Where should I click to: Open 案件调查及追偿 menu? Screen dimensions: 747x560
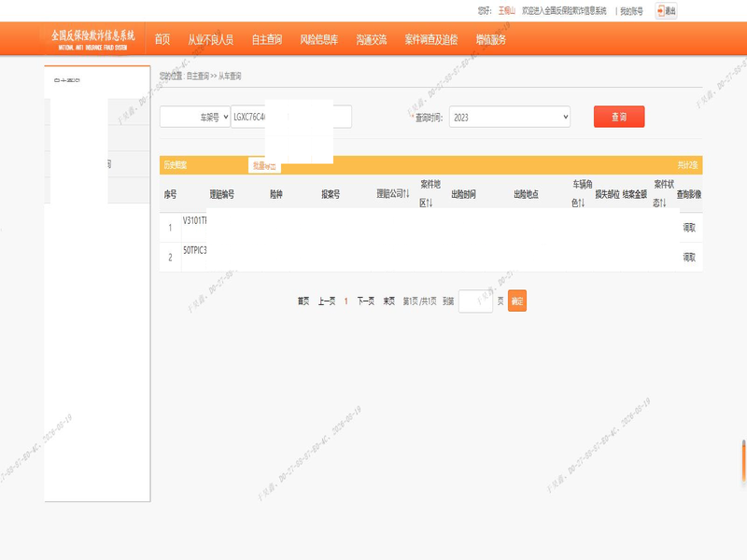point(431,39)
